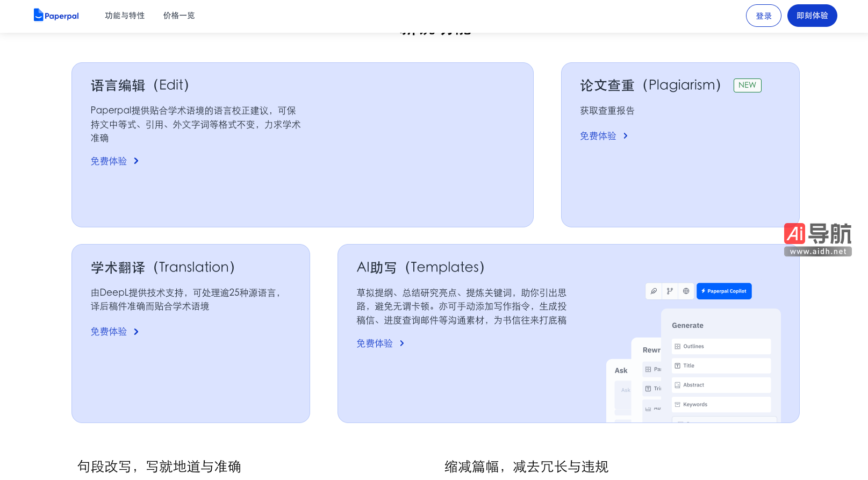This screenshot has width=868, height=480.
Task: Select the Outlines option under Generate
Action: (721, 346)
